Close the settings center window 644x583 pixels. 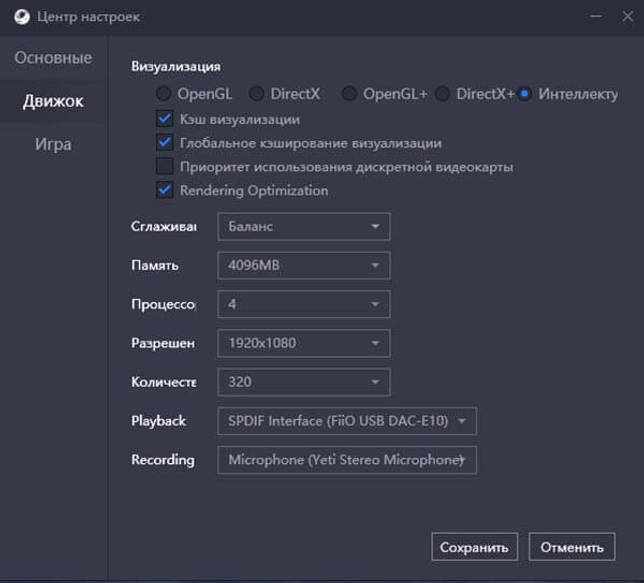tap(628, 16)
